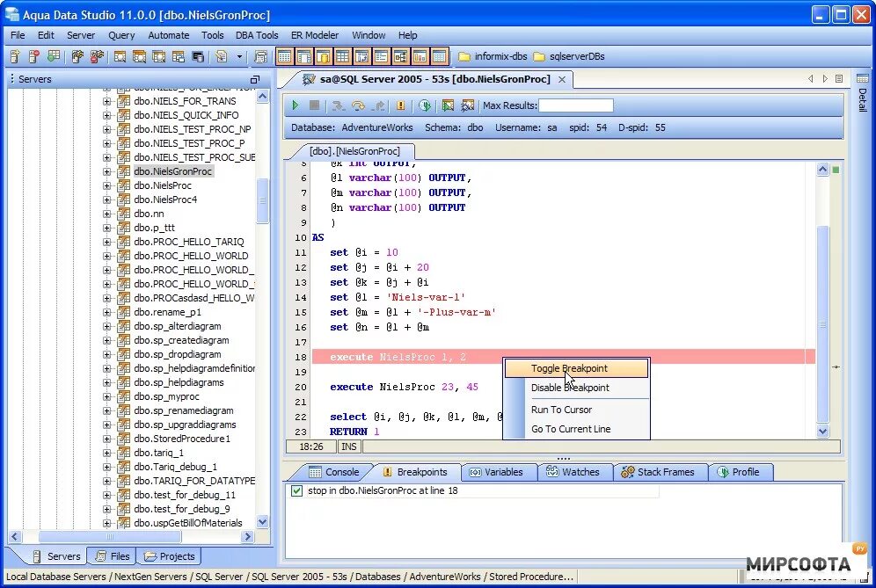Expand dbo.NIELS_FOR_TRANS node

point(106,101)
